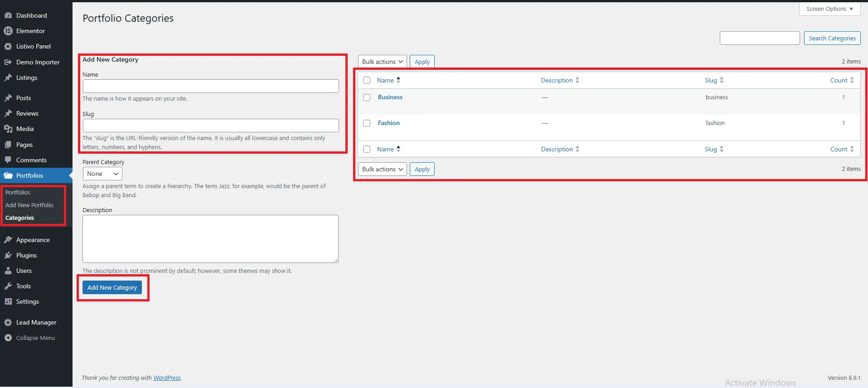Image resolution: width=868 pixels, height=388 pixels.
Task: Expand the Screen Options panel
Action: [x=829, y=9]
